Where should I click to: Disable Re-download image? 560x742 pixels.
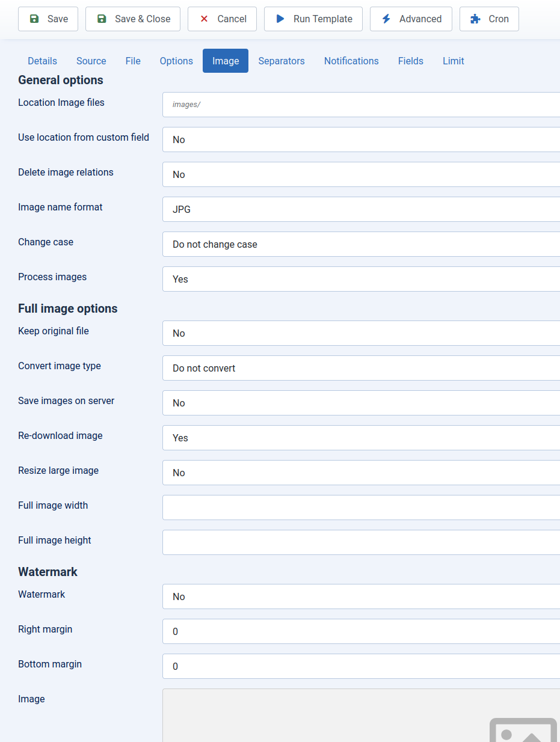click(x=361, y=438)
